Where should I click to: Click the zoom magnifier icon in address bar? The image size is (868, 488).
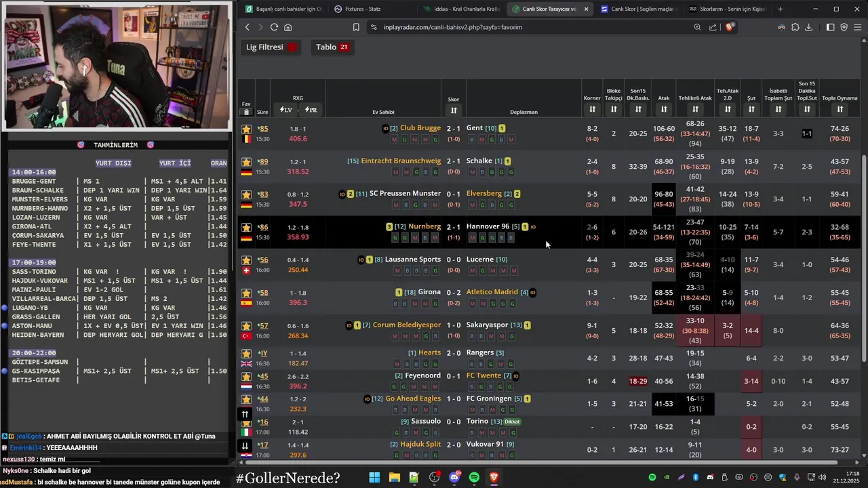697,27
